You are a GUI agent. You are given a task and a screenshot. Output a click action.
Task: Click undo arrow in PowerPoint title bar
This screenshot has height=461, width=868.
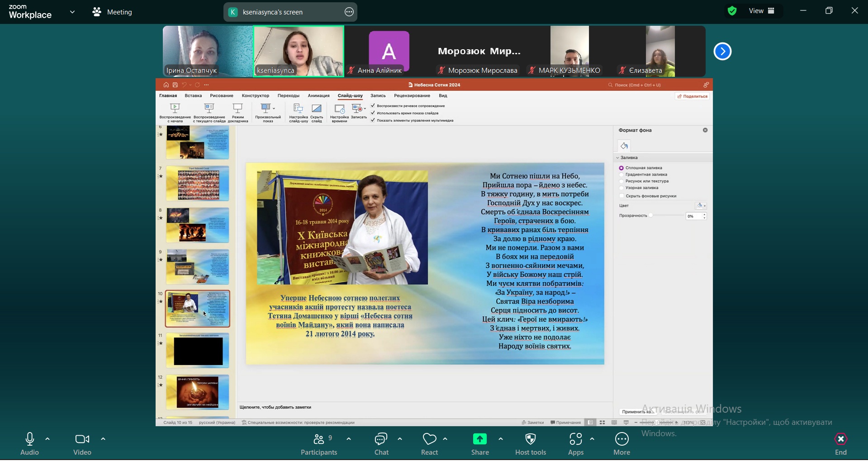point(184,85)
